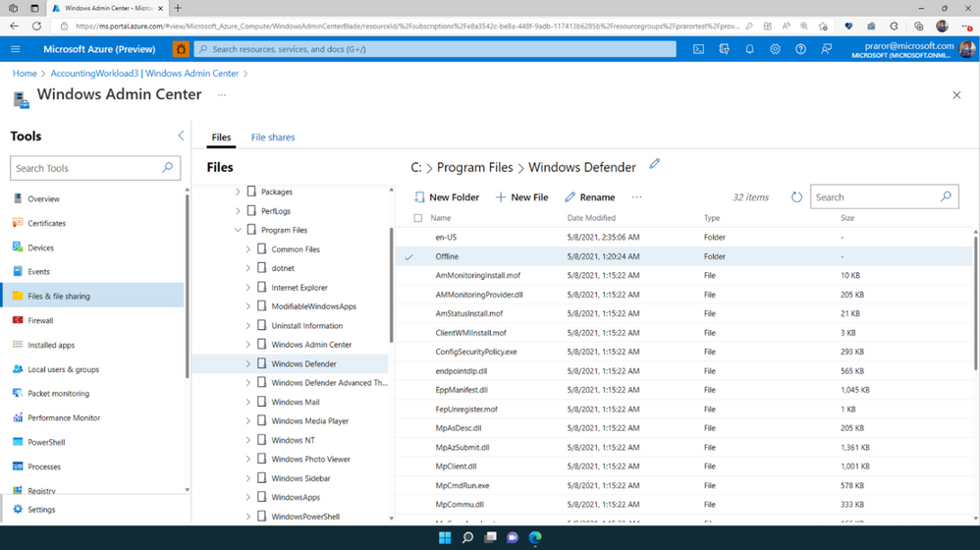Open the Feedback icon in header
The height and width of the screenshot is (550, 980).
(826, 49)
